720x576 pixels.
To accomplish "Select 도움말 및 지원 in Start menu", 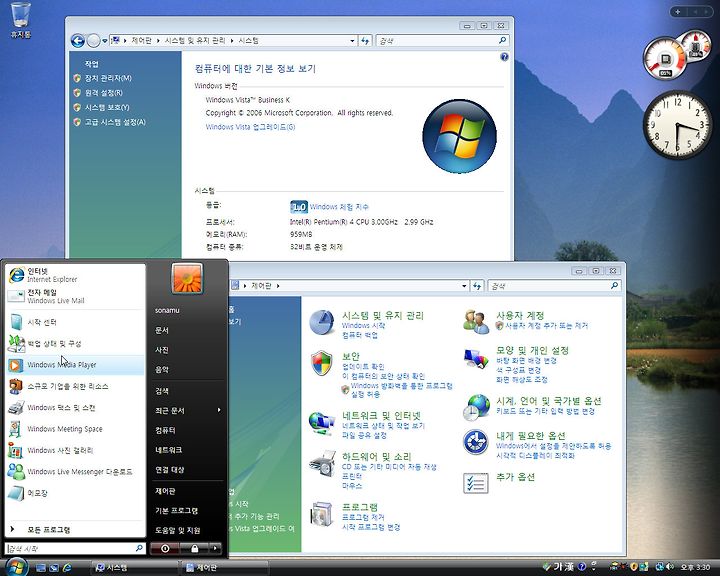I will tap(177, 531).
